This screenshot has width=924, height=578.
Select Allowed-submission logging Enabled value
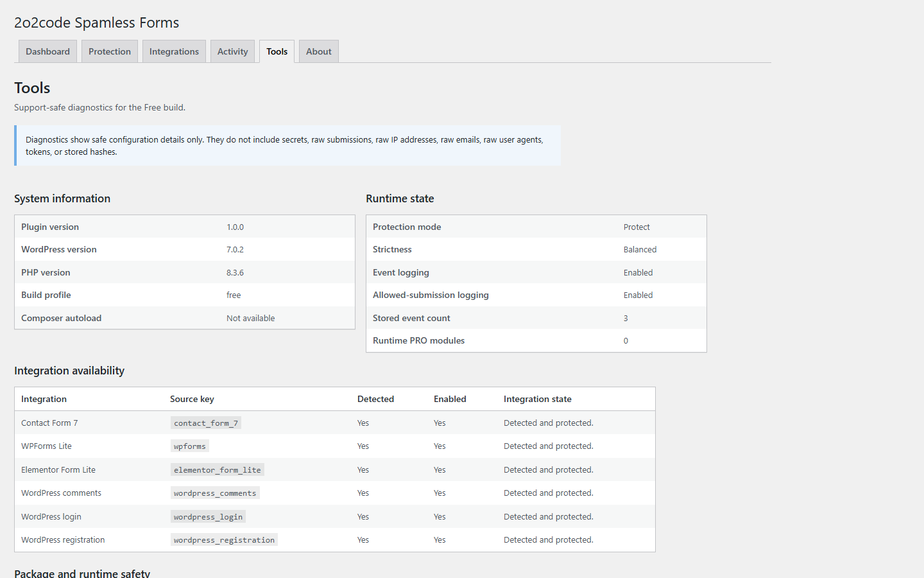tap(638, 295)
